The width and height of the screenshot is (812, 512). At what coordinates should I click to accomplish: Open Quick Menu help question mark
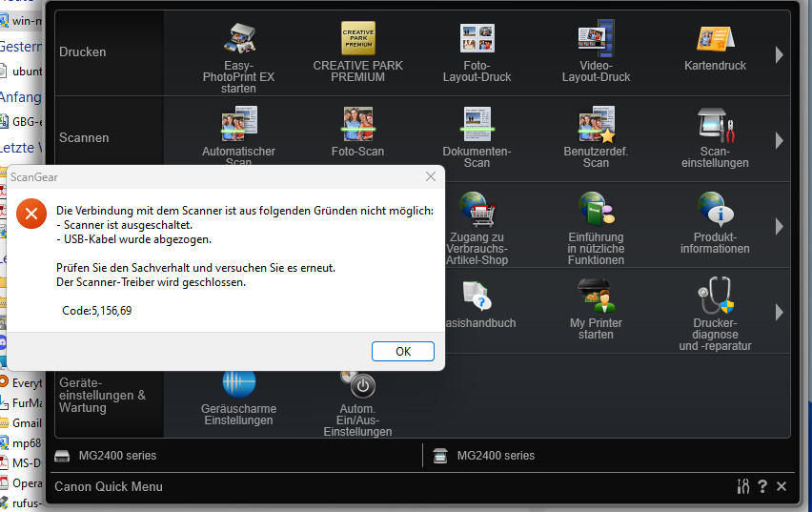(x=762, y=486)
